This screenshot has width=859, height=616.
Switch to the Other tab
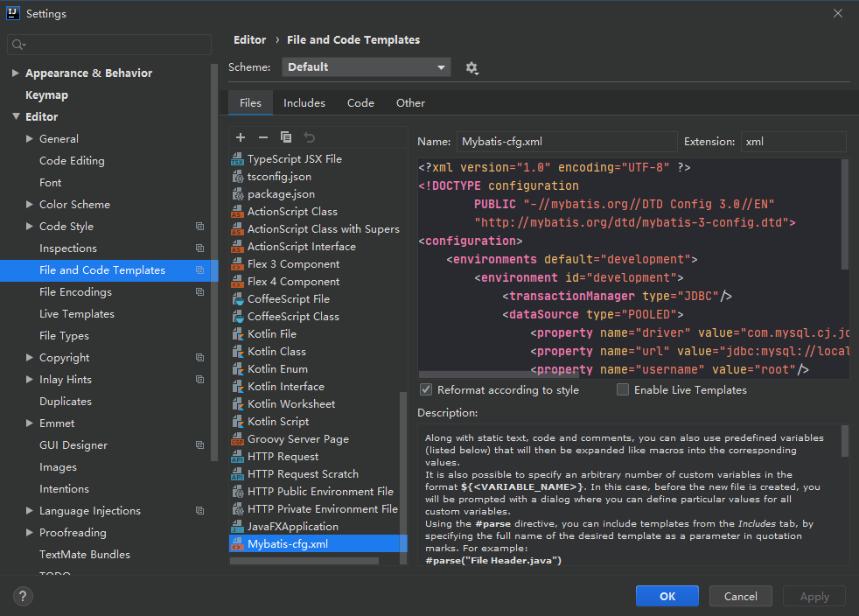(410, 103)
